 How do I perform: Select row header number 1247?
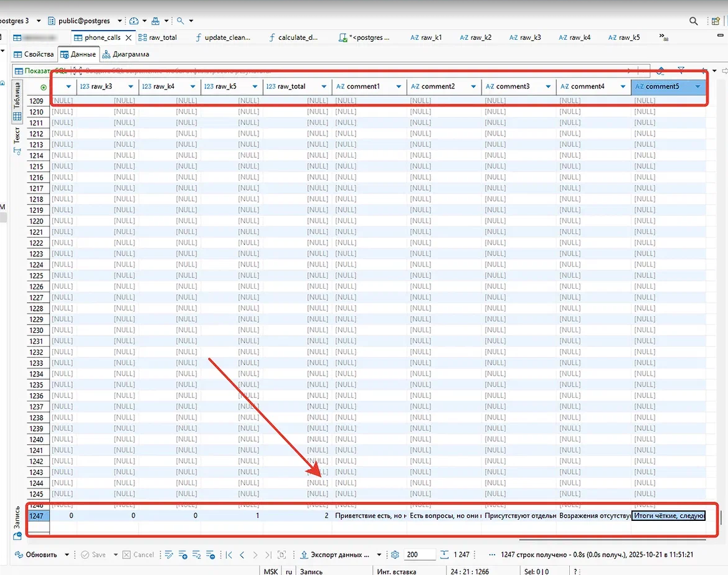click(x=37, y=516)
